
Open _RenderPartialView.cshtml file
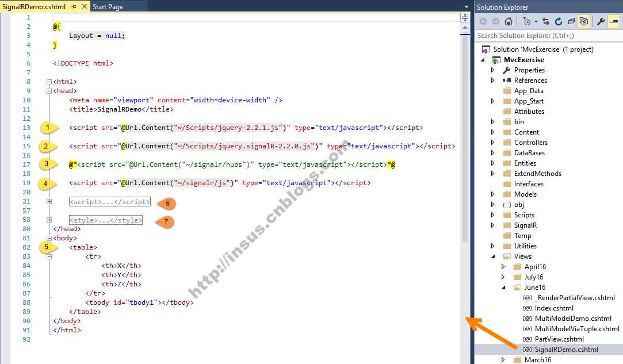point(575,298)
